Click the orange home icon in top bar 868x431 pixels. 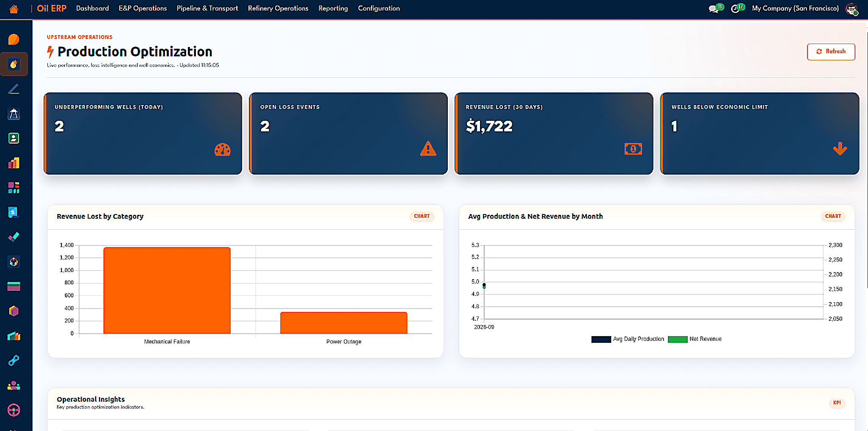[x=14, y=8]
